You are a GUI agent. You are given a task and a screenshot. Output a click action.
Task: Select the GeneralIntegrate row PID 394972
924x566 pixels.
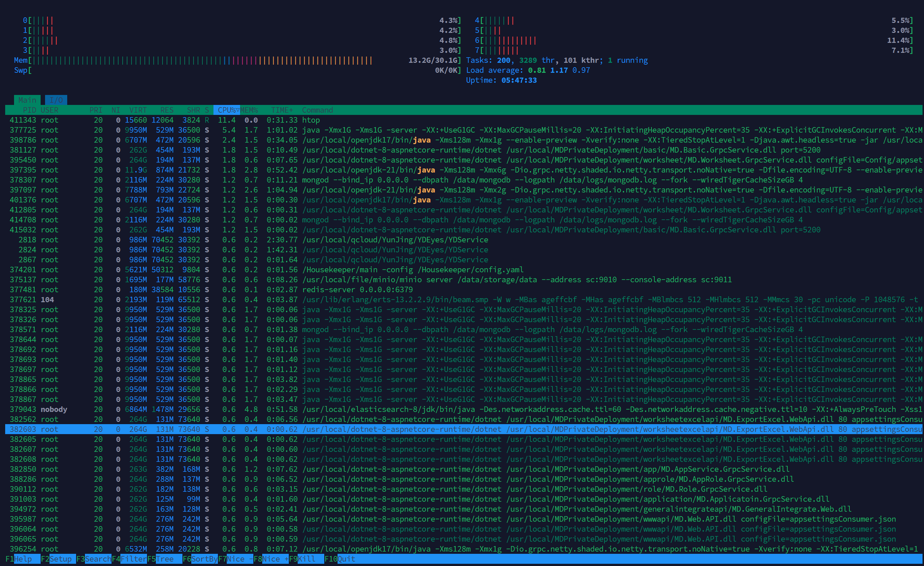point(463,509)
